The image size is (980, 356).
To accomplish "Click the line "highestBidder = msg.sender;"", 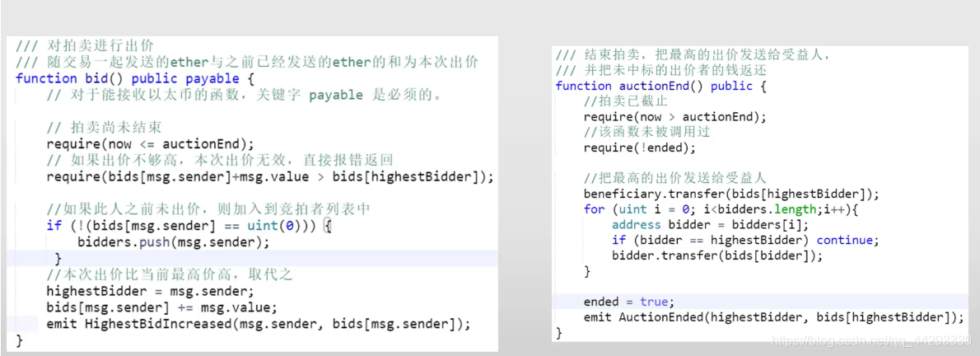I will [151, 291].
